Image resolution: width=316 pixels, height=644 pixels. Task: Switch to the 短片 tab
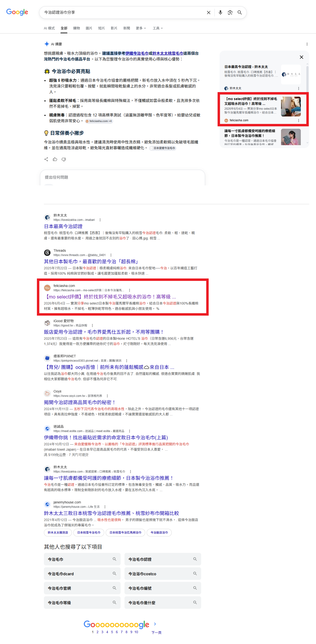(101, 28)
